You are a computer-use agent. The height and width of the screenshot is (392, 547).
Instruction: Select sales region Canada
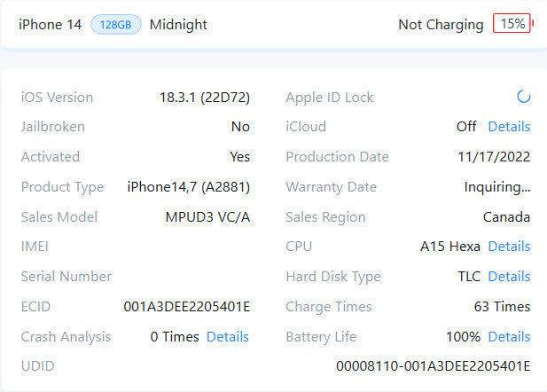[x=506, y=217]
